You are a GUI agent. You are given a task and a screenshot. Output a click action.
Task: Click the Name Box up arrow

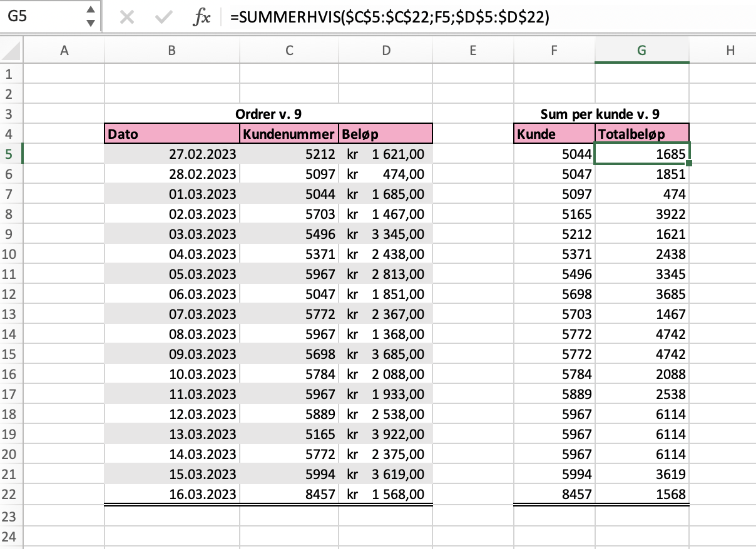click(x=91, y=11)
